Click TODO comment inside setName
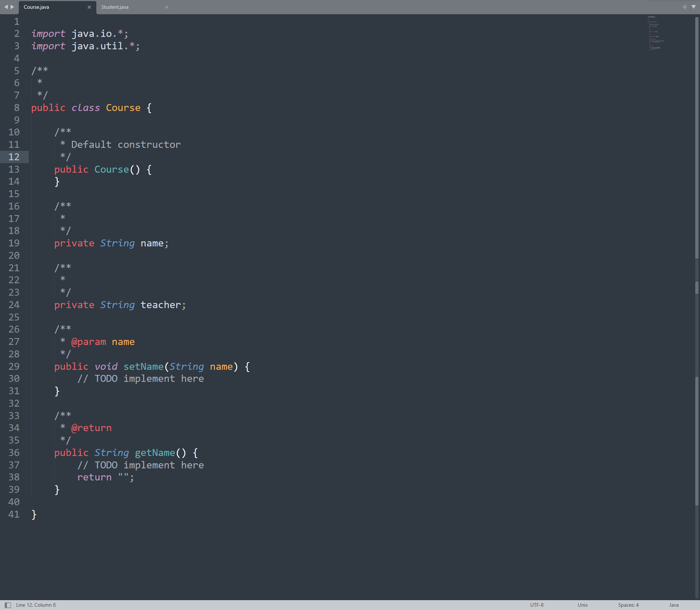700x610 pixels. [x=141, y=379]
